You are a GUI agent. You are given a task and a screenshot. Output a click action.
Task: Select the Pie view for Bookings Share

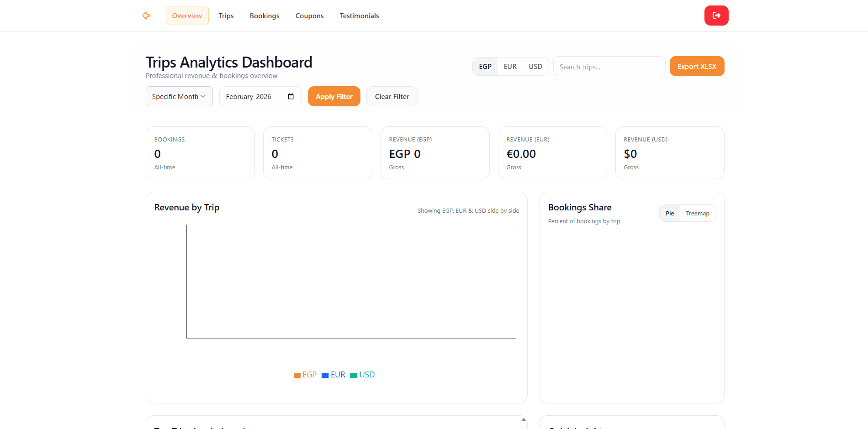pyautogui.click(x=669, y=213)
